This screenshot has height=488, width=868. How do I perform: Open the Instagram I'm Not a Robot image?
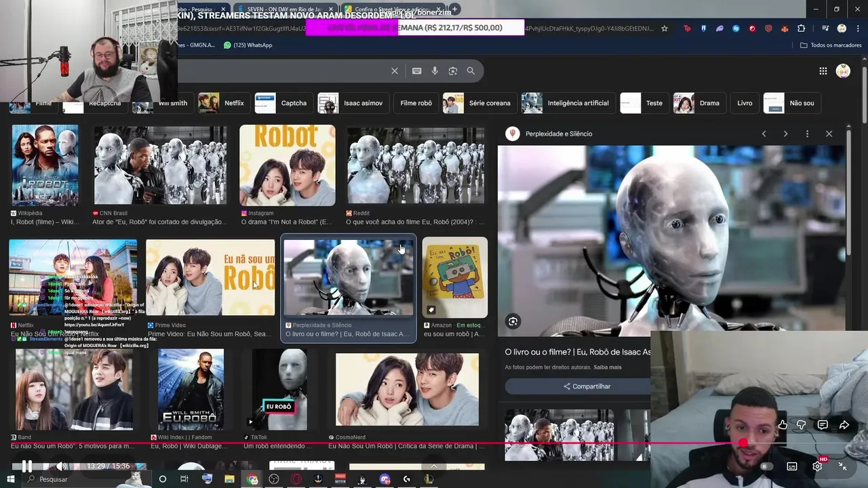288,165
